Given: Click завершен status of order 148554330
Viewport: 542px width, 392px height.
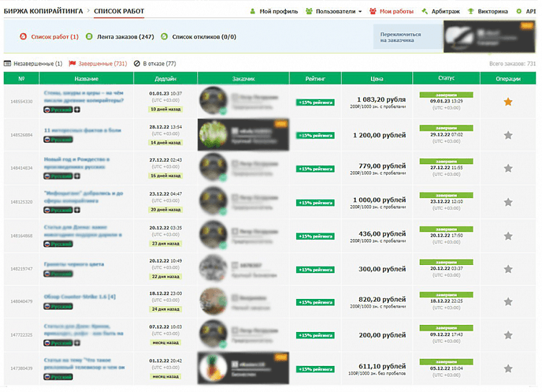Looking at the screenshot, I should pos(446,95).
